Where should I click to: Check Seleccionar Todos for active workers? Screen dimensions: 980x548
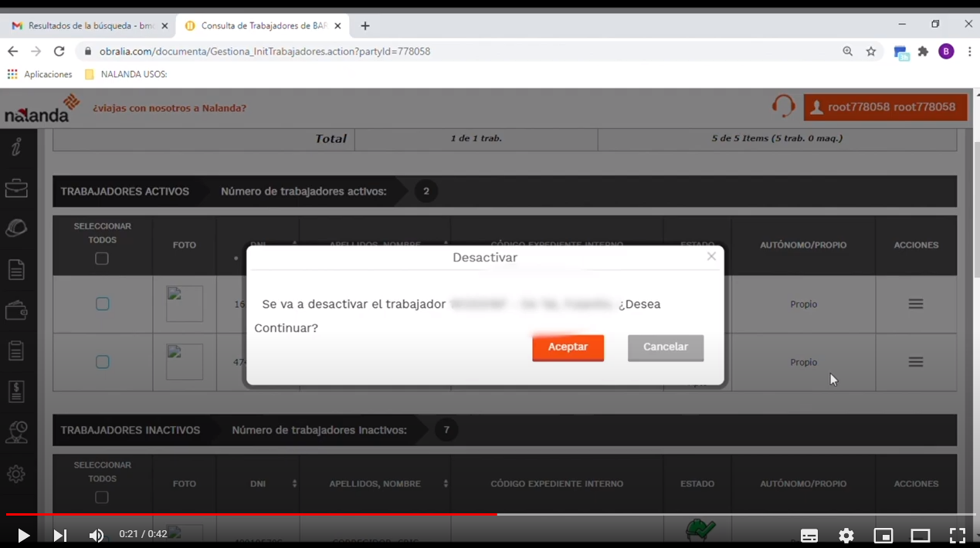coord(102,259)
